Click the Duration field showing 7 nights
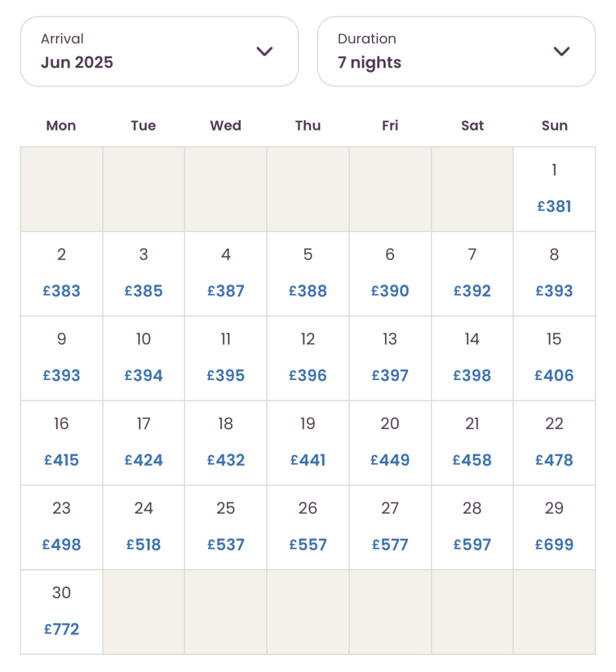 tap(456, 51)
